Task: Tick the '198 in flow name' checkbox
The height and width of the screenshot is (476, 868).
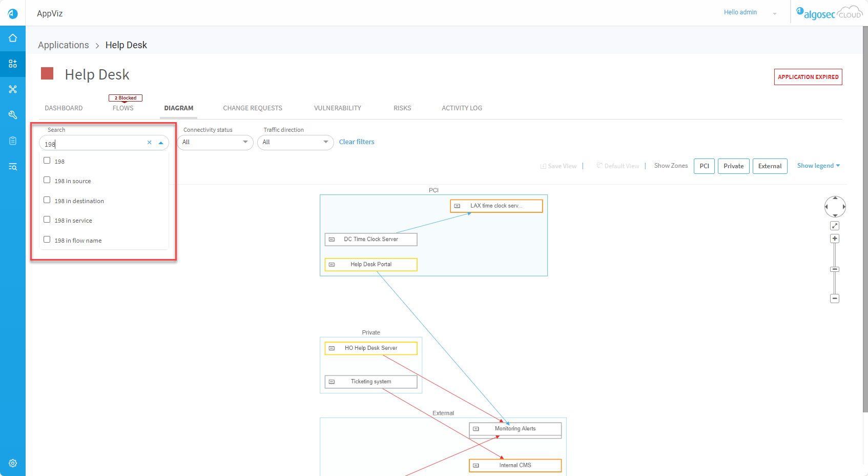Action: pos(47,240)
